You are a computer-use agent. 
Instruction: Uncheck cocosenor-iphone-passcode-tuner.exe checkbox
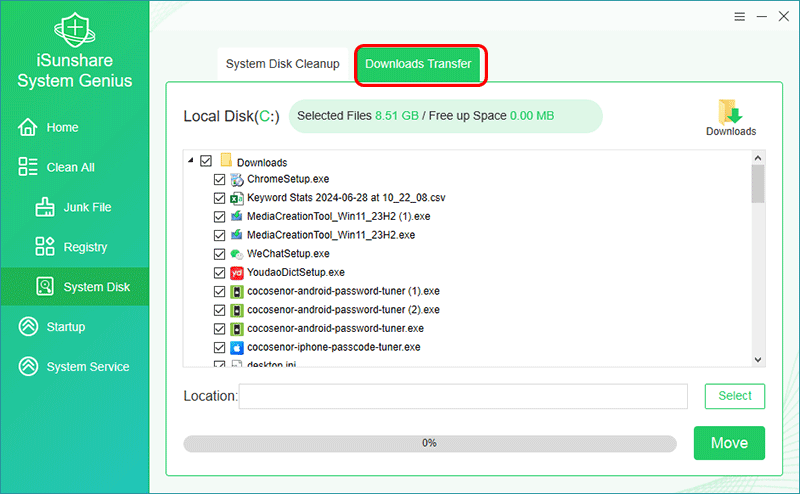pos(219,348)
